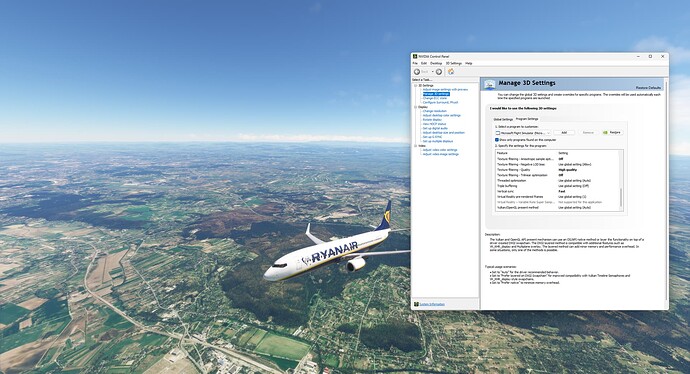
Task: Collapse the Display tree node
Action: coord(415,107)
